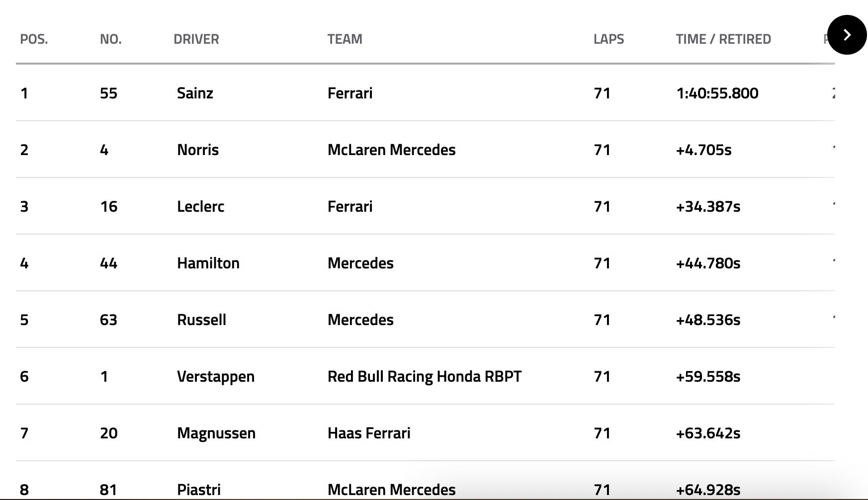Screen dimensions: 868x500
Task: Click the TIME / RETIRED column header
Action: tap(723, 39)
